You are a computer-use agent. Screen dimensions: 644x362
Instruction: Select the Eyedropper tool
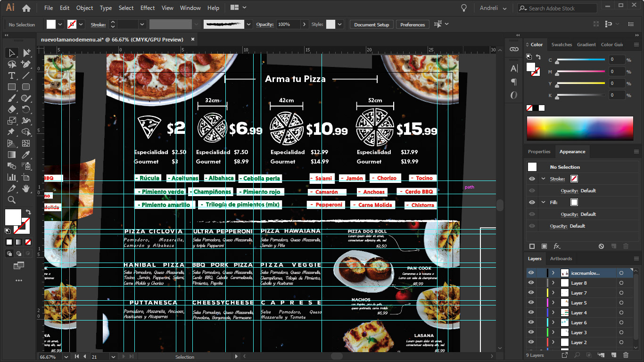26,155
